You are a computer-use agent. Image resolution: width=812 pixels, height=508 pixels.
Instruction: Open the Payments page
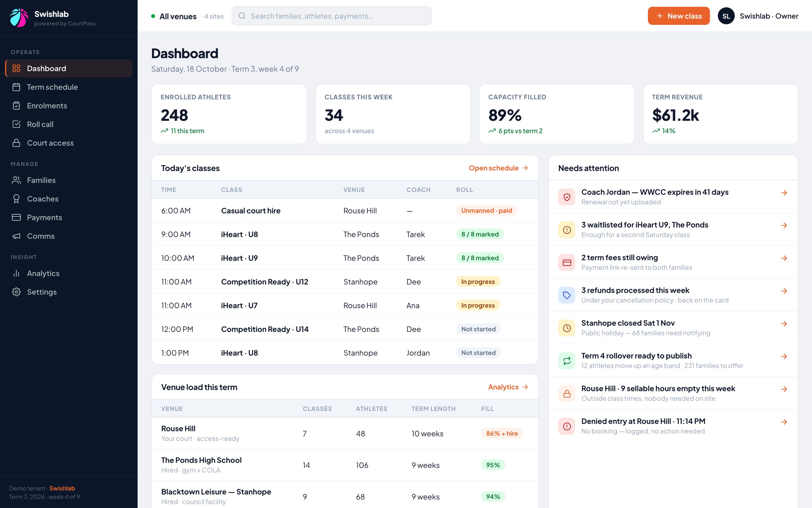click(x=69, y=217)
